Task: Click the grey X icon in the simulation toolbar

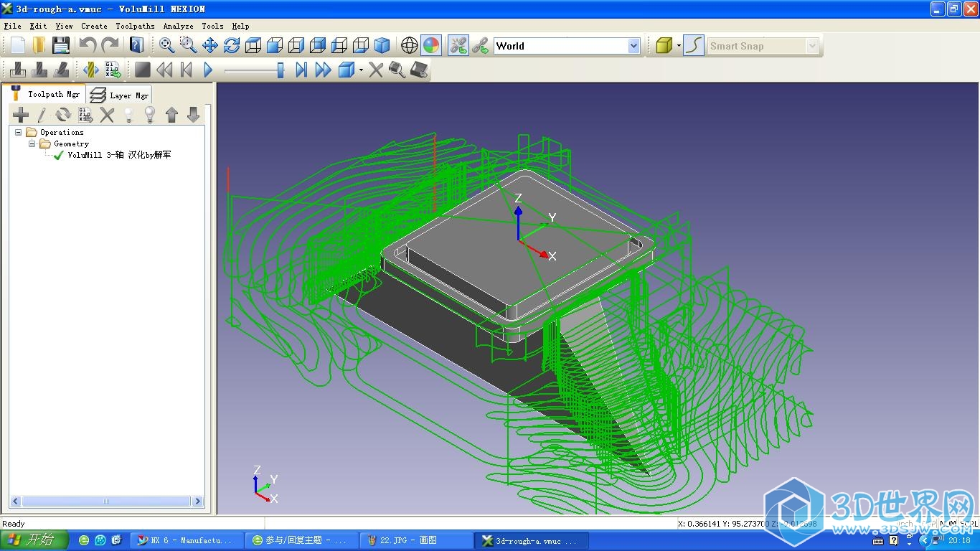Action: pos(376,70)
